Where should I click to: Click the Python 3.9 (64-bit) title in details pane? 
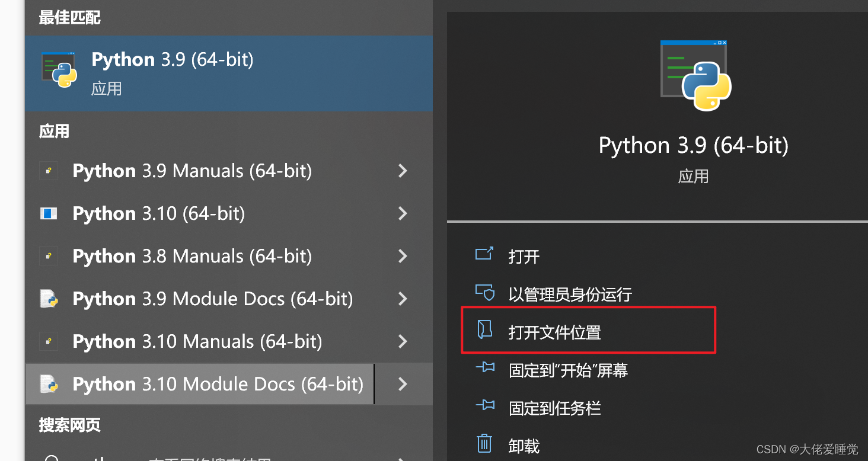pos(694,146)
